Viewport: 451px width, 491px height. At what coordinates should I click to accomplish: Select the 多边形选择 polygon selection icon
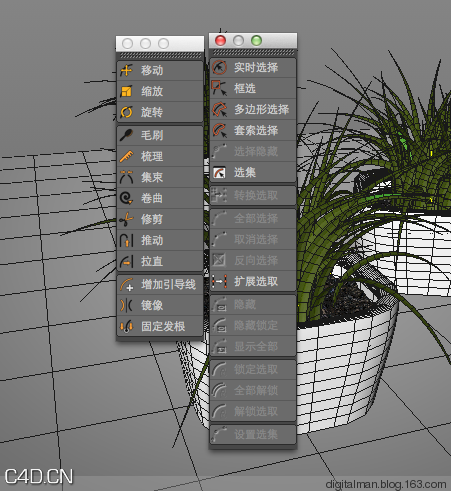(x=219, y=109)
